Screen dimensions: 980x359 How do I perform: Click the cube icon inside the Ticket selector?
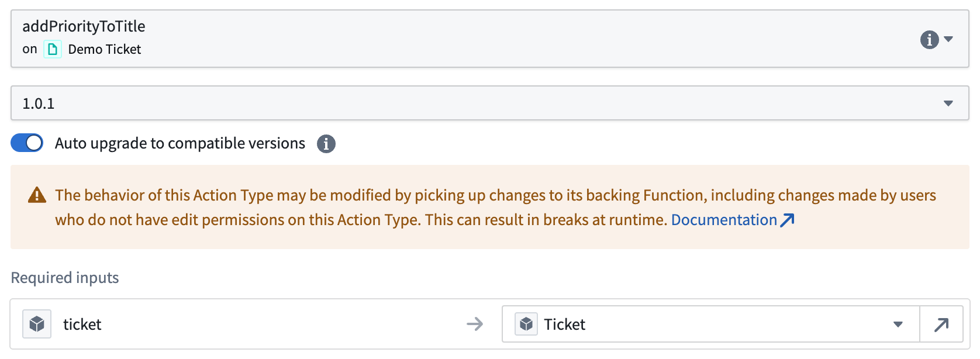(526, 324)
